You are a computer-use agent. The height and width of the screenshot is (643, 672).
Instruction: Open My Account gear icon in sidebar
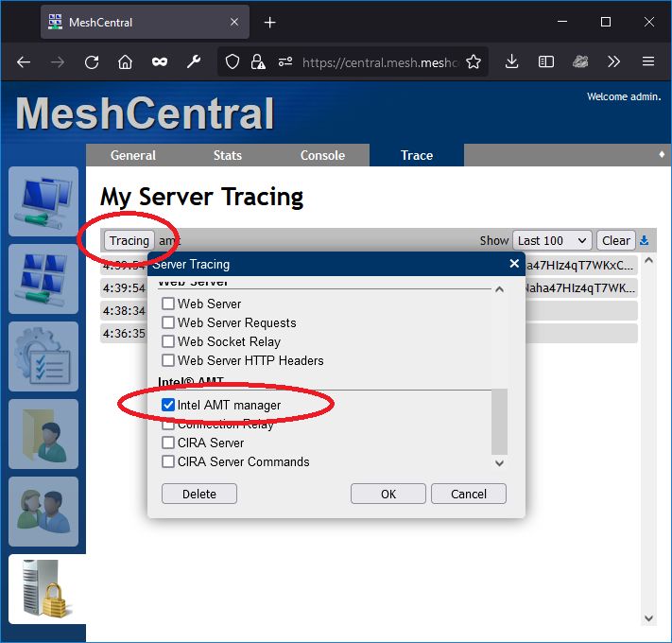(43, 356)
